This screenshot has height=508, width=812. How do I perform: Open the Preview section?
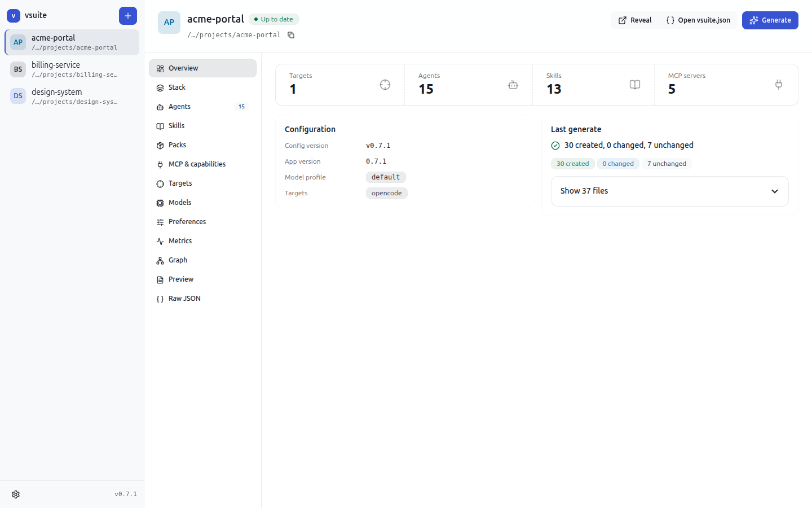click(202, 279)
